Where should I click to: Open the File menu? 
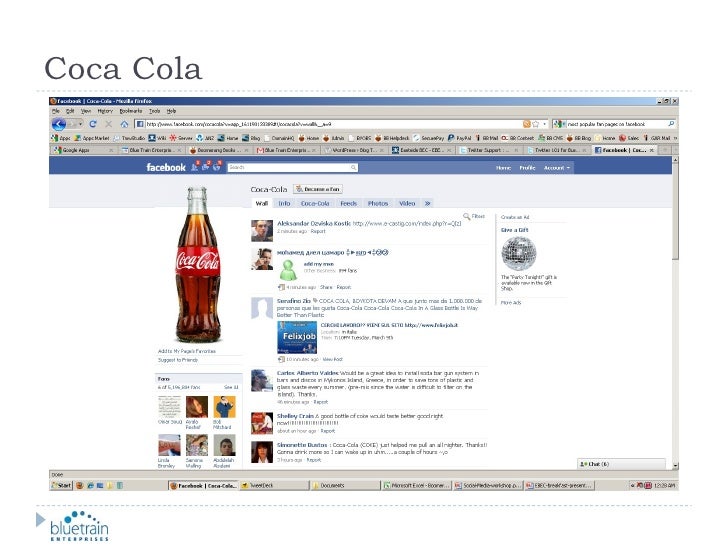pyautogui.click(x=56, y=111)
